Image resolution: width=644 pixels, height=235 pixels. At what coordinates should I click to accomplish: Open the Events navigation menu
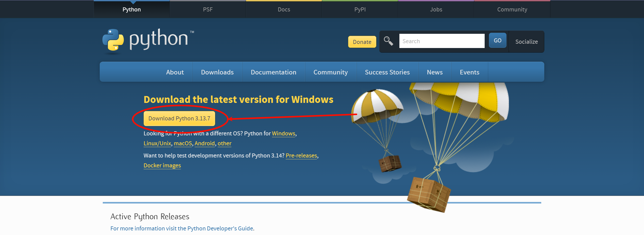(x=469, y=72)
